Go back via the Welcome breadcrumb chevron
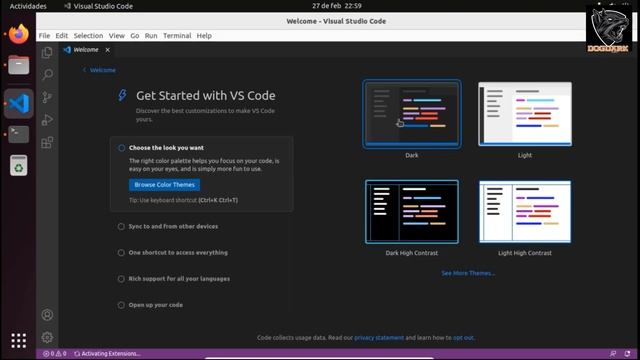640x360 pixels. click(x=99, y=70)
